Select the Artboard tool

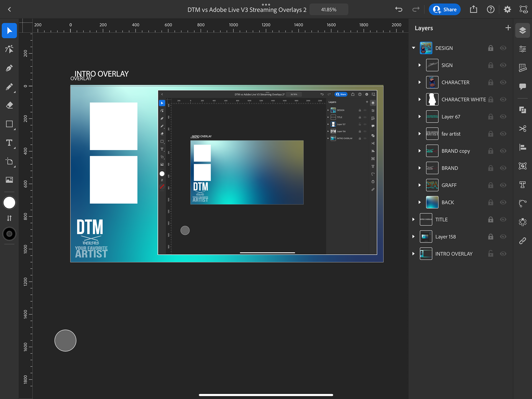click(9, 161)
